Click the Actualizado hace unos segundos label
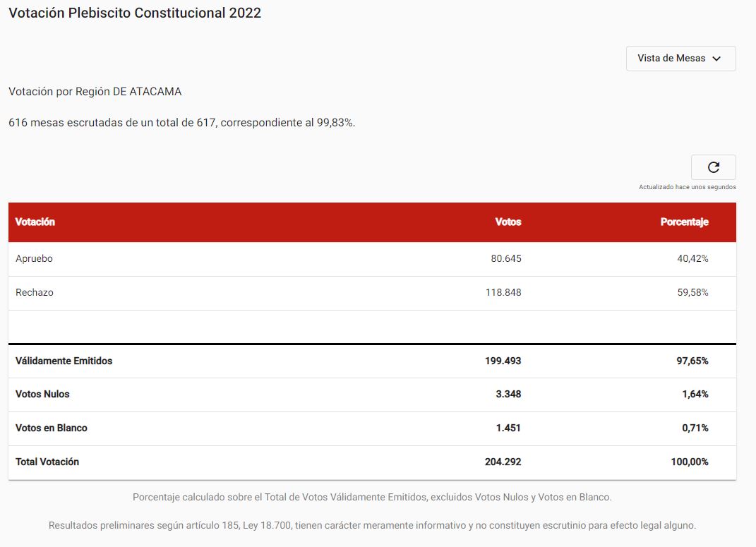Image resolution: width=756 pixels, height=547 pixels. (688, 187)
